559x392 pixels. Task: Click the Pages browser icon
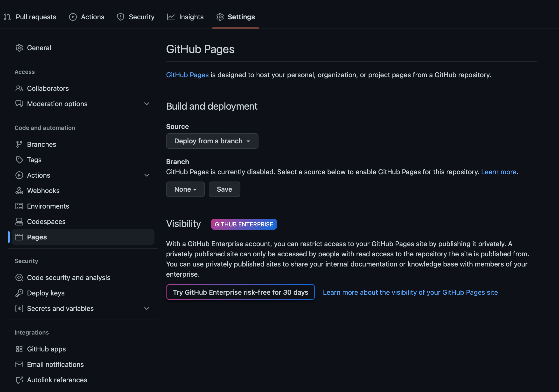pos(19,237)
